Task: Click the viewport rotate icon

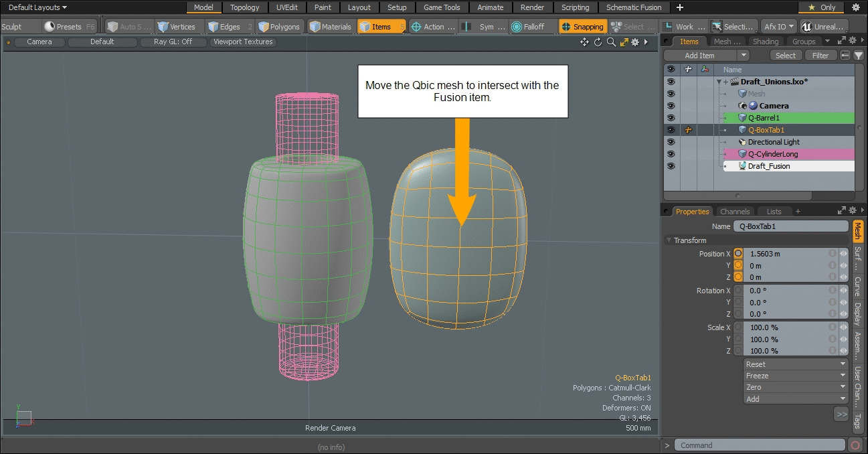Action: (x=598, y=42)
